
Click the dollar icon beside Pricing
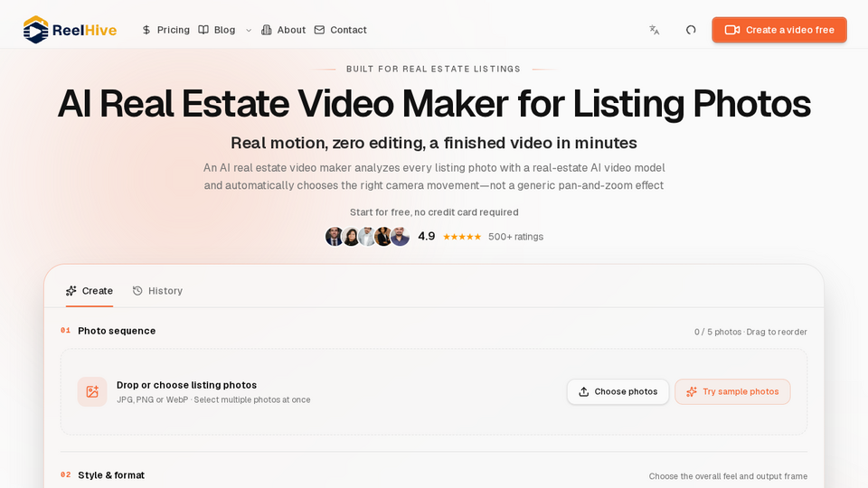tap(146, 30)
